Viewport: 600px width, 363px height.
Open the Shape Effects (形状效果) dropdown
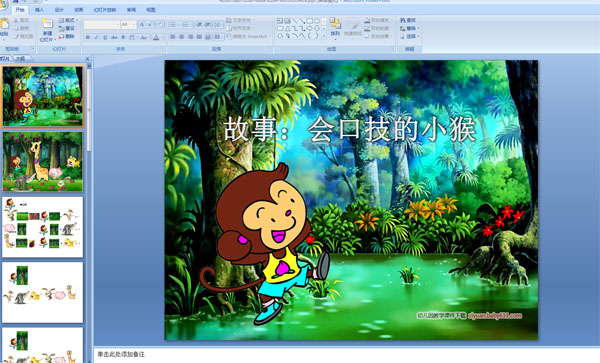tap(377, 36)
